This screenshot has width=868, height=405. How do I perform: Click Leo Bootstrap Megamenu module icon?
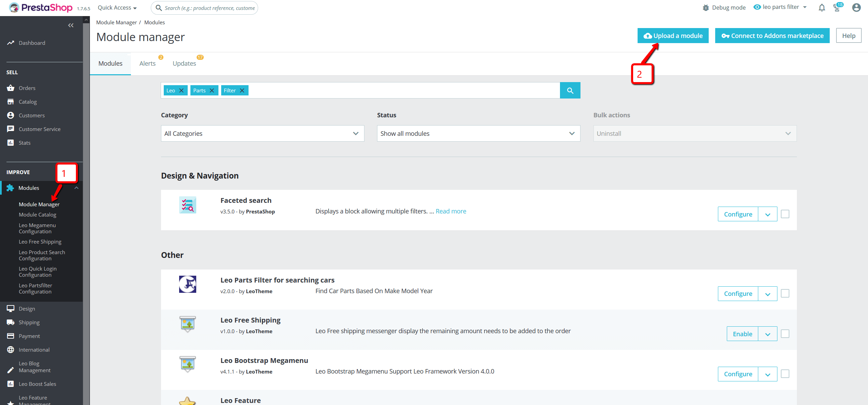[x=188, y=364]
